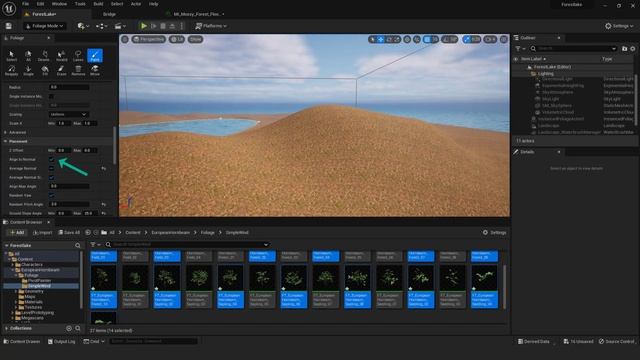Click the Outliner search field
Screen dimensions: 640x360
pos(574,49)
